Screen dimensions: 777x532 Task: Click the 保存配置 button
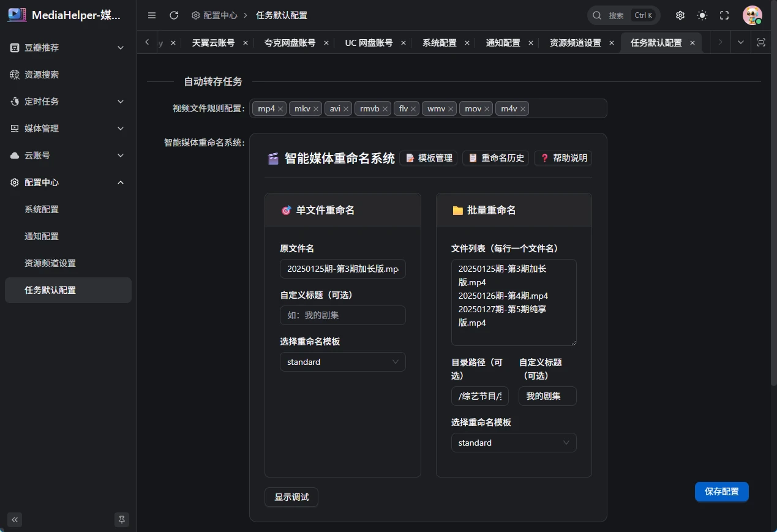pyautogui.click(x=721, y=492)
